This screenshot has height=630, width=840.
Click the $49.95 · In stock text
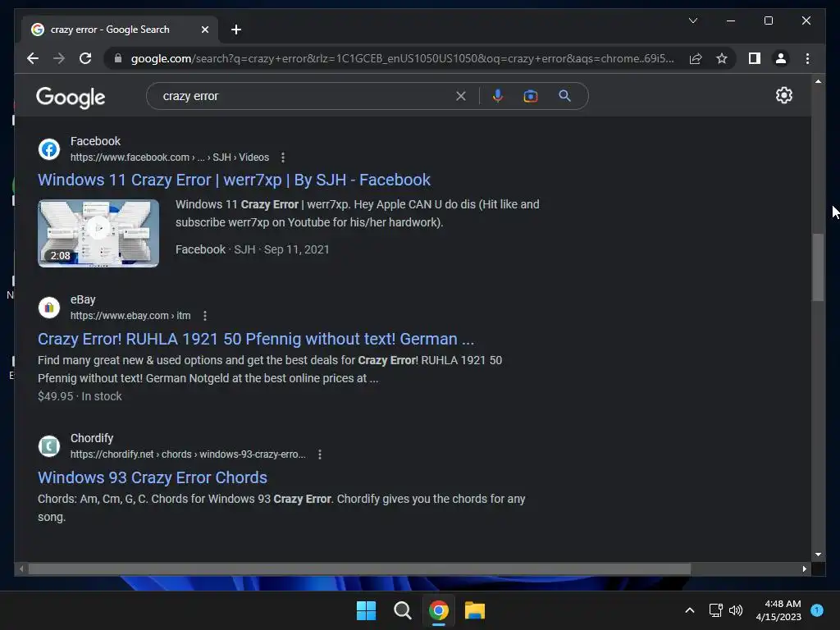point(80,396)
